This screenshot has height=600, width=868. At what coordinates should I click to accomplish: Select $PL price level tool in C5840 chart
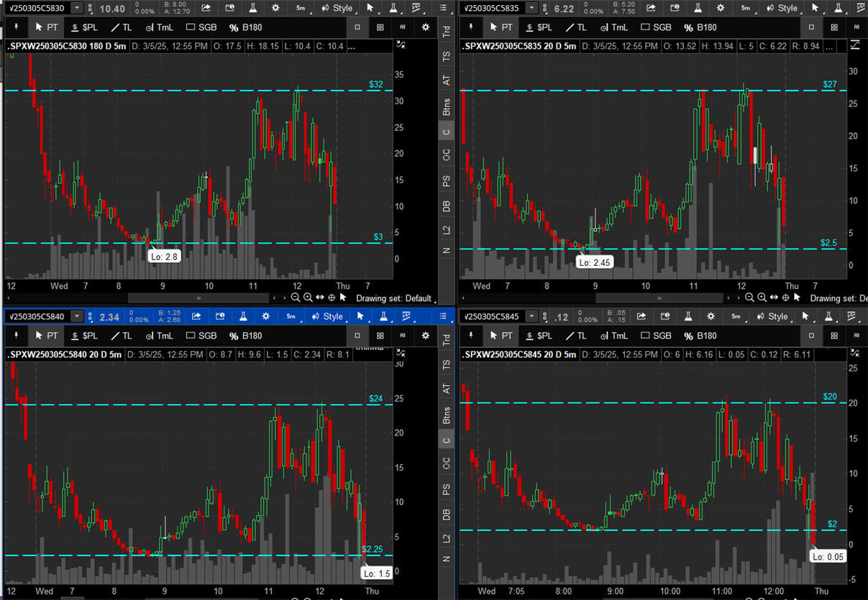coord(83,336)
